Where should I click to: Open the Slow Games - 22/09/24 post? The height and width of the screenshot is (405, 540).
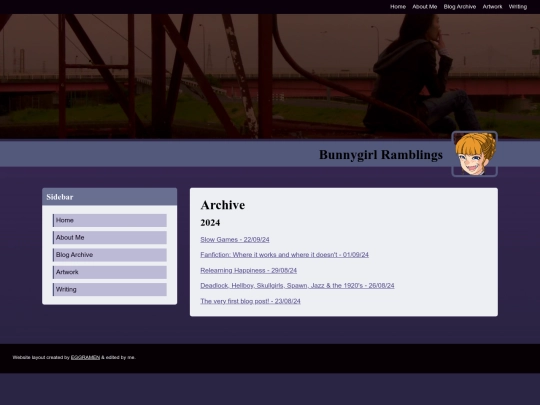tap(235, 239)
